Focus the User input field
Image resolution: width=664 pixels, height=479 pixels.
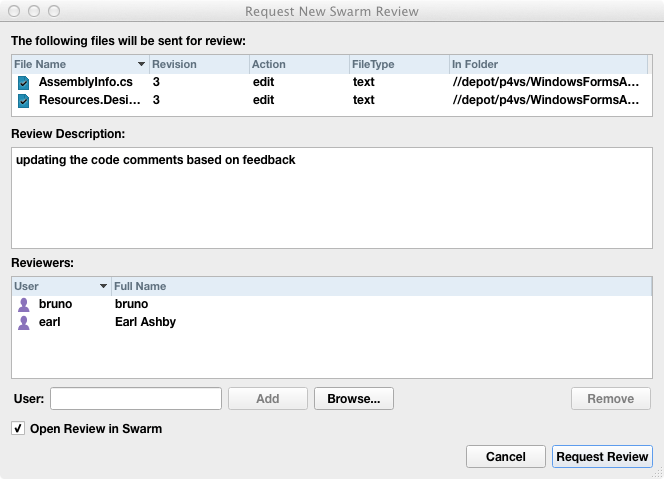(x=136, y=399)
